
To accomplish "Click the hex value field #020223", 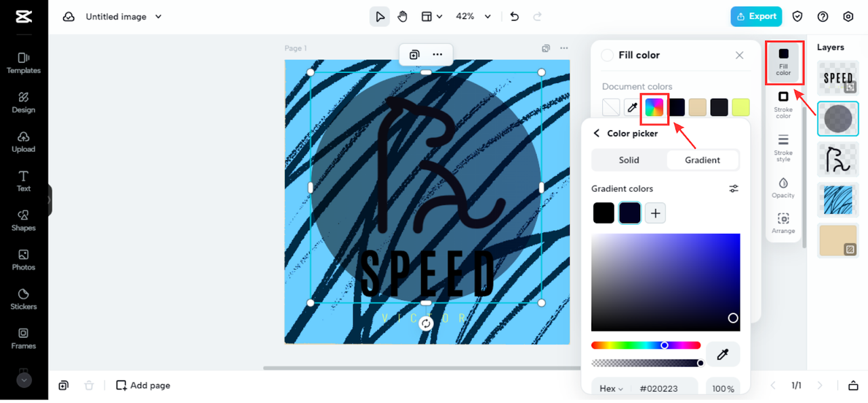I will coord(658,389).
